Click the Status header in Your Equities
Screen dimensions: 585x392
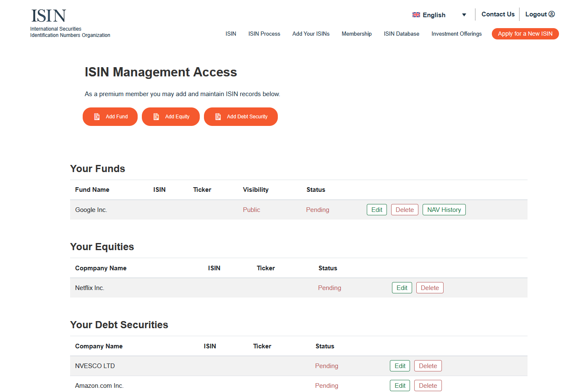[x=328, y=268]
